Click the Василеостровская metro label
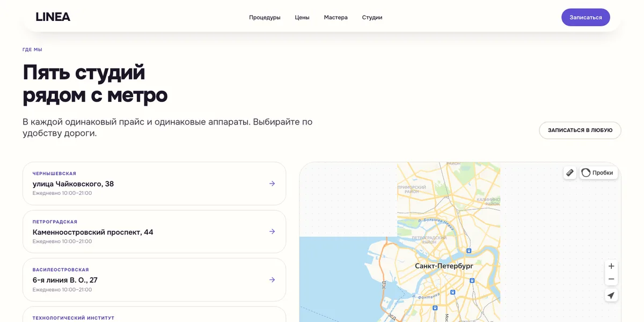The width and height of the screenshot is (644, 322). [x=61, y=270]
